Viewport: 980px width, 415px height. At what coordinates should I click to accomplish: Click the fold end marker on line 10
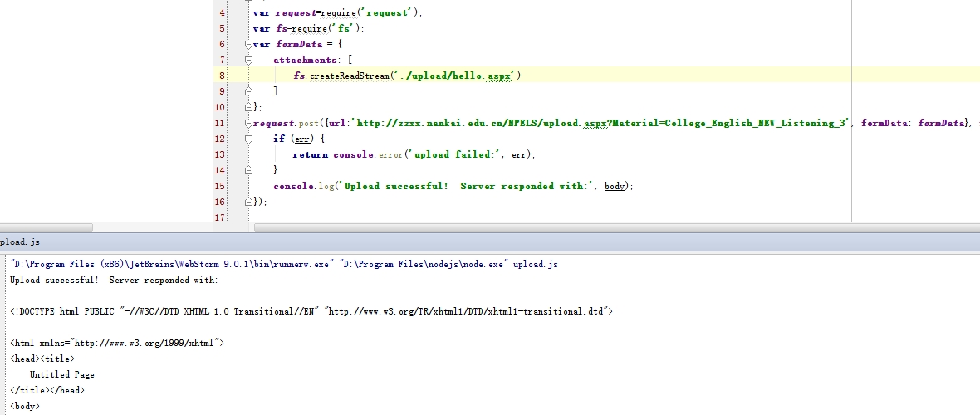click(x=248, y=108)
